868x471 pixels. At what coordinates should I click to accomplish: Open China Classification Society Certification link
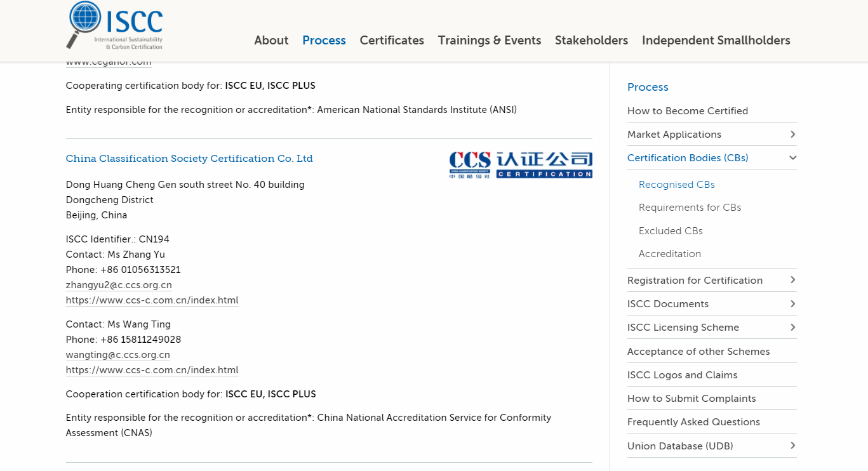pyautogui.click(x=189, y=159)
